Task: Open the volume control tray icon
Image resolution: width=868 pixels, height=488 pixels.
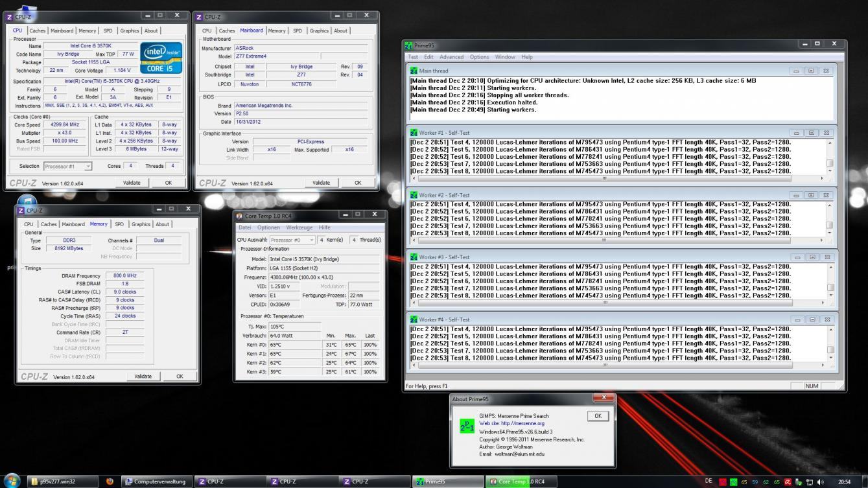Action: click(821, 482)
